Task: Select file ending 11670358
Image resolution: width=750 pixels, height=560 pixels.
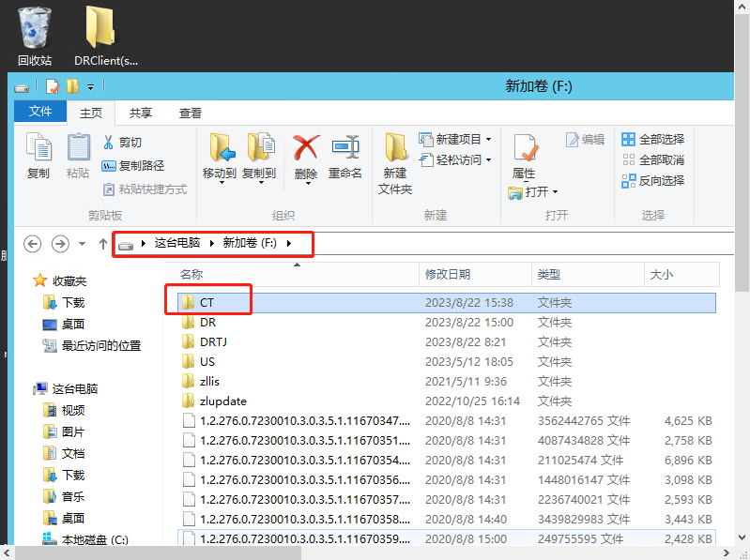Action: click(446, 519)
